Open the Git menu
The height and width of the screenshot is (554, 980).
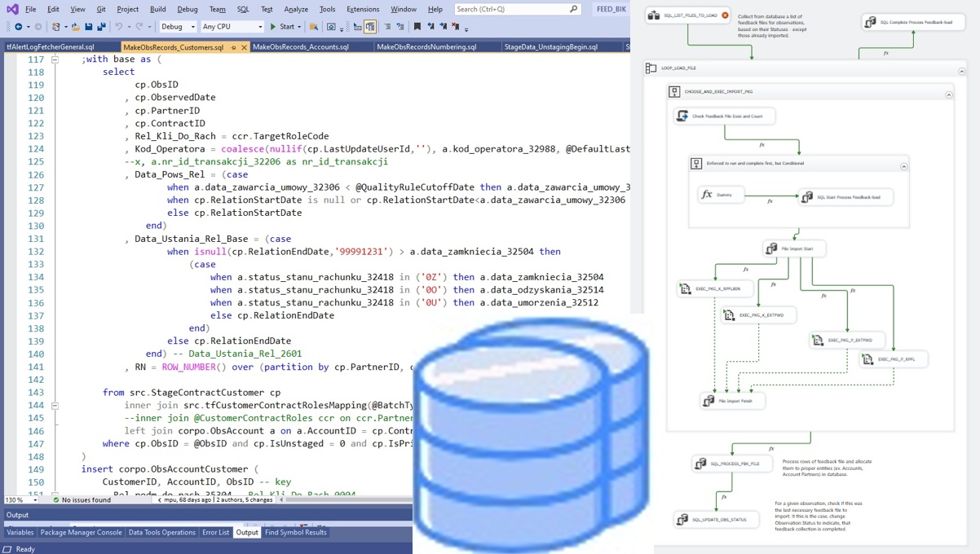point(101,9)
